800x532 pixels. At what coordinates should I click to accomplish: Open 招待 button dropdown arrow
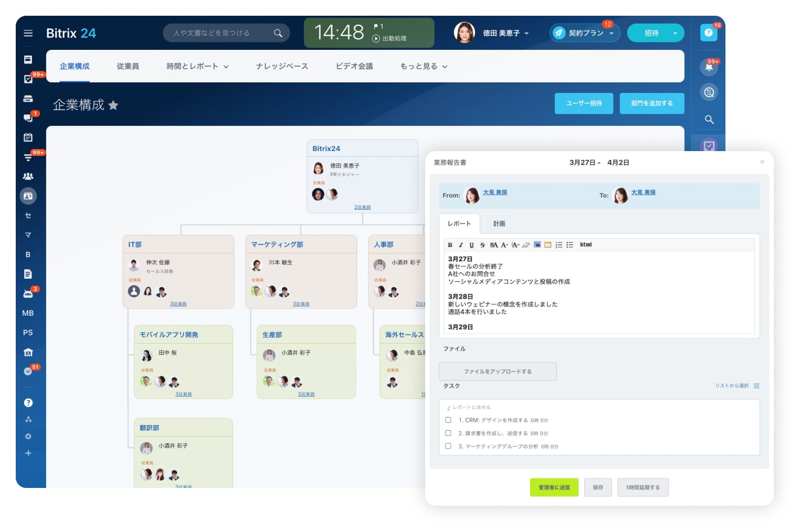click(675, 33)
